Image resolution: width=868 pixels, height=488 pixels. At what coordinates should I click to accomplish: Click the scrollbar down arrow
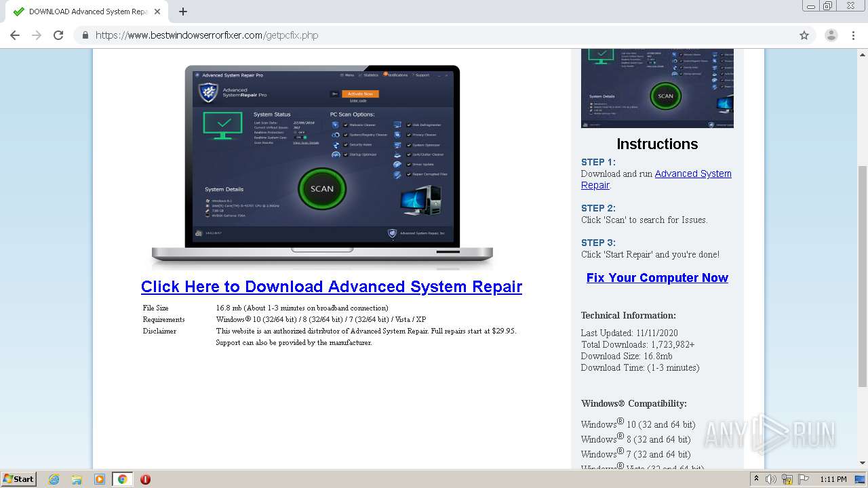click(x=863, y=463)
